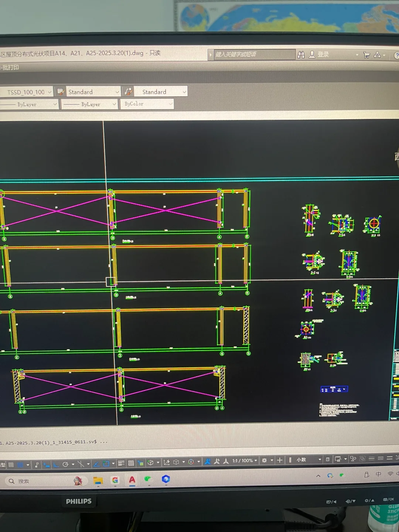Screen dimensions: 399x532
Task: Toggle isometric drafting icon
Action: (x=81, y=464)
